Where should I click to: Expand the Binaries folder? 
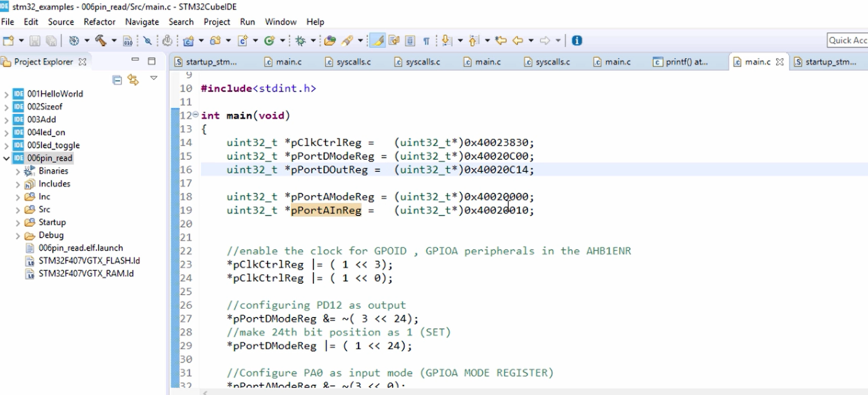(18, 171)
